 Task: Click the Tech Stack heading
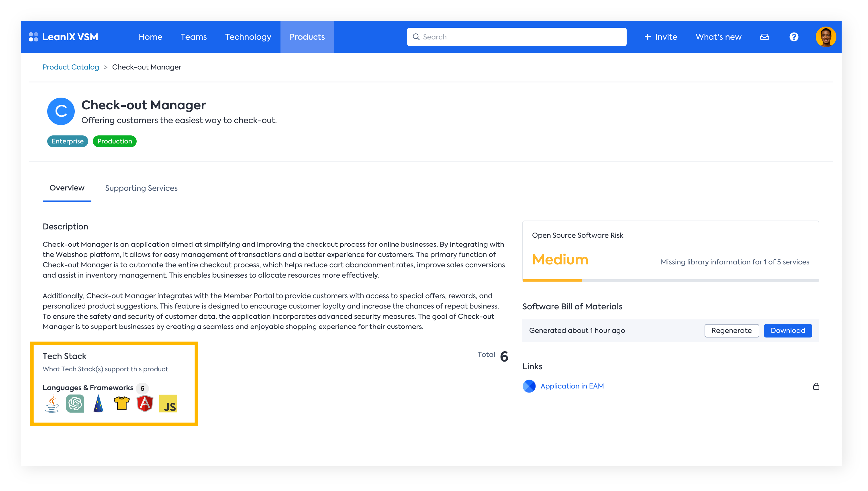tap(64, 356)
